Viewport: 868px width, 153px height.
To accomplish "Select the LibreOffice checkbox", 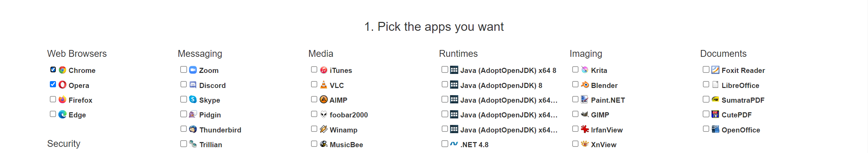I will coord(706,84).
